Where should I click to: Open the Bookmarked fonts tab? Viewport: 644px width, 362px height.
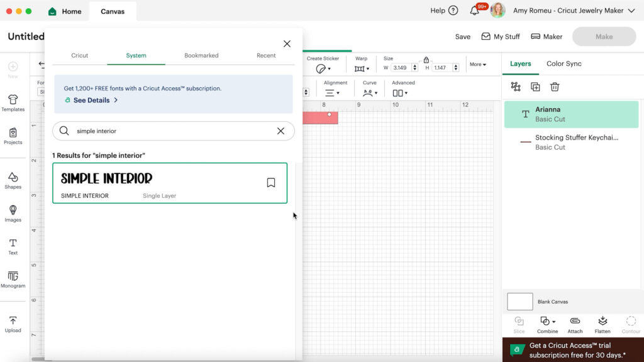point(201,55)
